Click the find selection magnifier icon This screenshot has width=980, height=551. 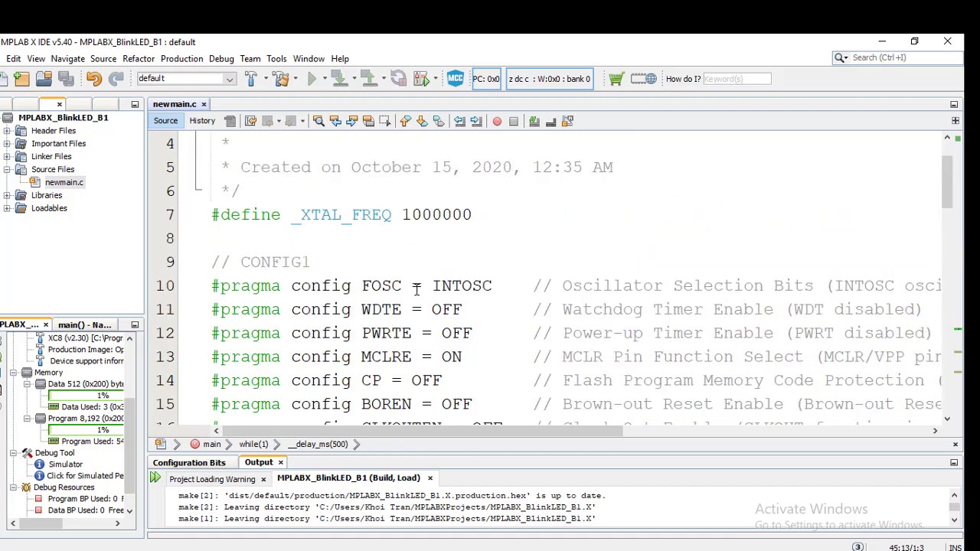coord(318,121)
